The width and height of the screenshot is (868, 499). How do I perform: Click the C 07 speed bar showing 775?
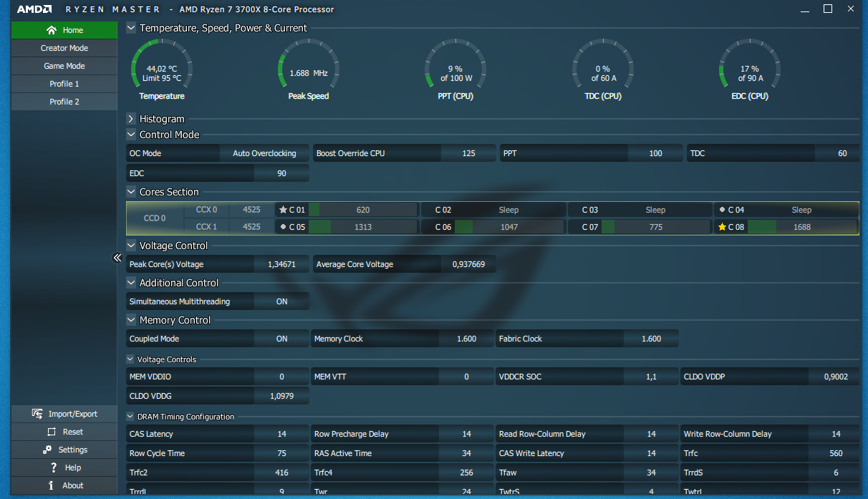tap(655, 227)
